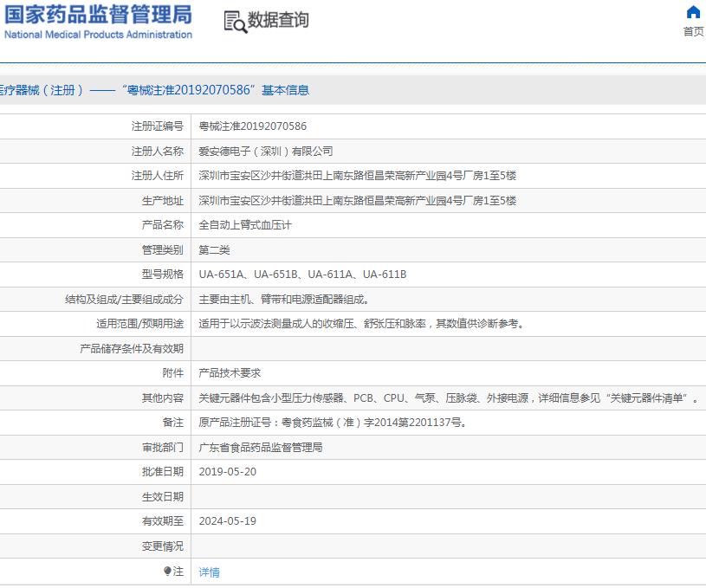Click the 审批部门 row label
This screenshot has width=706, height=588.
coord(163,448)
